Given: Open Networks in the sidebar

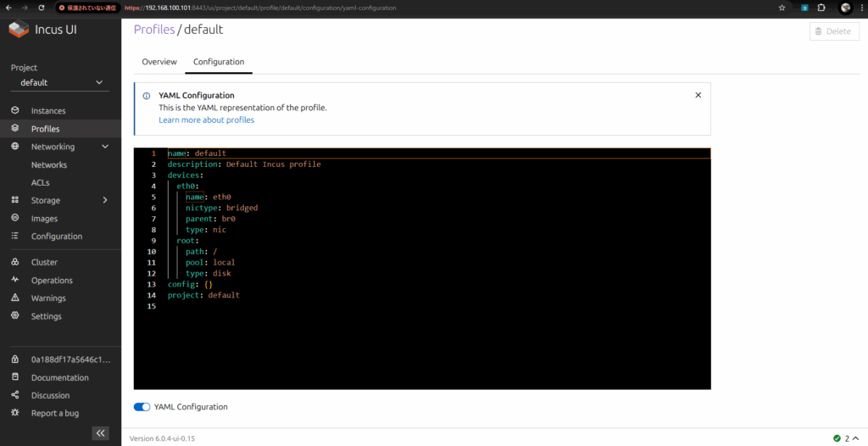Looking at the screenshot, I should click(48, 164).
